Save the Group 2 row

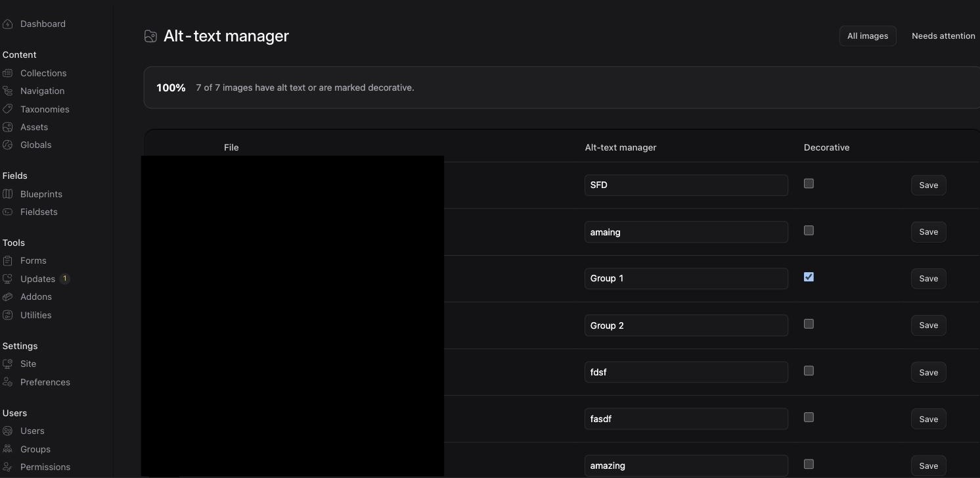click(x=928, y=325)
